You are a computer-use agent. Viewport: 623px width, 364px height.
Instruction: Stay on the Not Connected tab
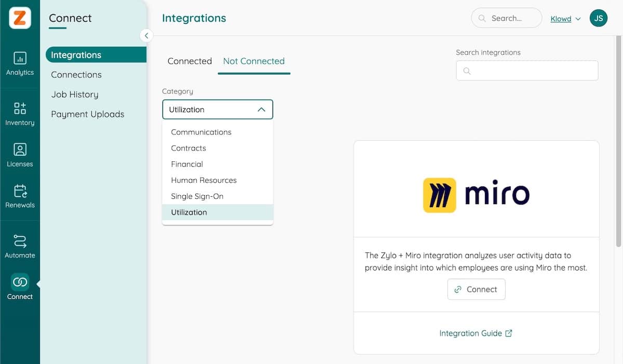(253, 61)
